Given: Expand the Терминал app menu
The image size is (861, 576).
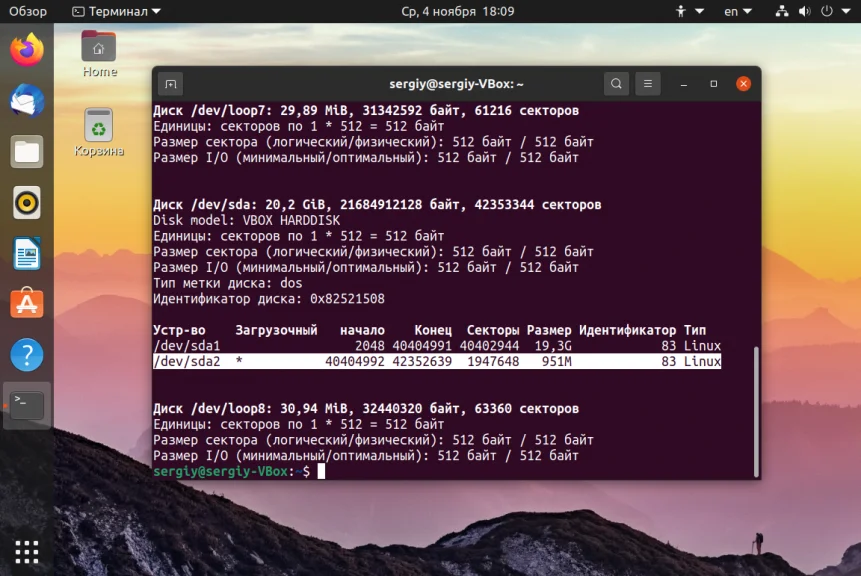Looking at the screenshot, I should (116, 11).
